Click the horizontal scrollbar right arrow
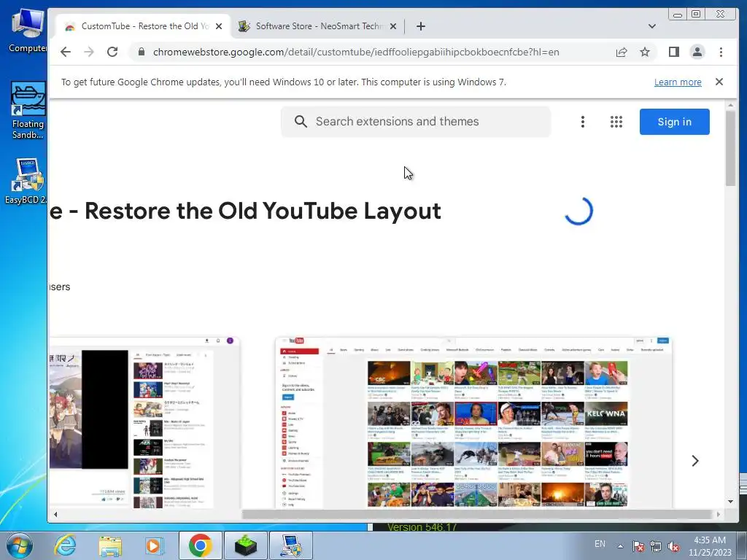Image resolution: width=747 pixels, height=560 pixels. pyautogui.click(x=719, y=514)
